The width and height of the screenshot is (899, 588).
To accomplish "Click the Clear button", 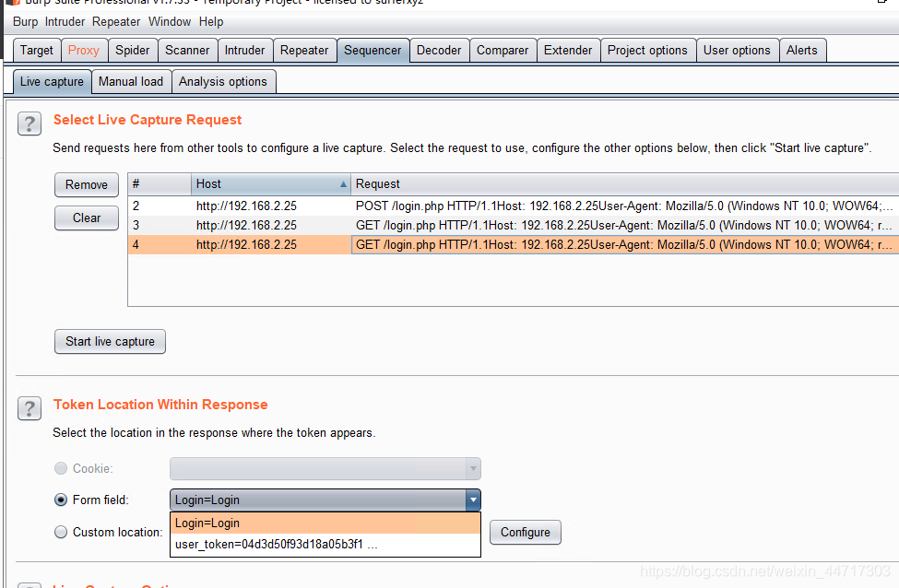I will pos(87,218).
